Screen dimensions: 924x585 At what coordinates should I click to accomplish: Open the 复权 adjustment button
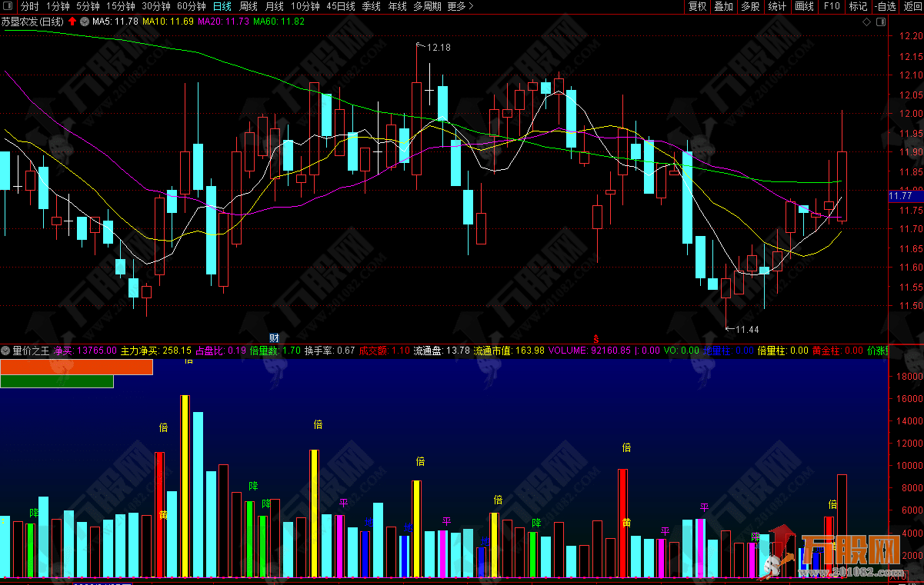(697, 6)
